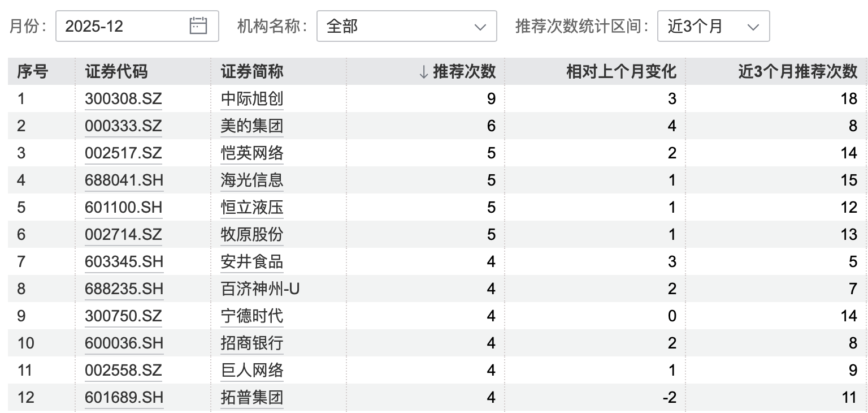This screenshot has width=868, height=413.
Task: Click the 近3个月推荐次数 column header
Action: click(797, 72)
